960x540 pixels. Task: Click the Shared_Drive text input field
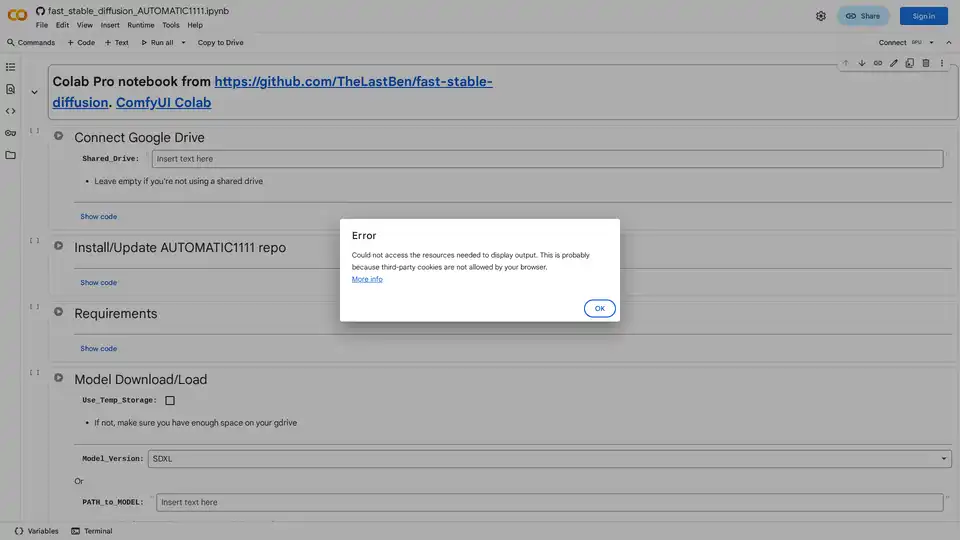[x=547, y=159]
